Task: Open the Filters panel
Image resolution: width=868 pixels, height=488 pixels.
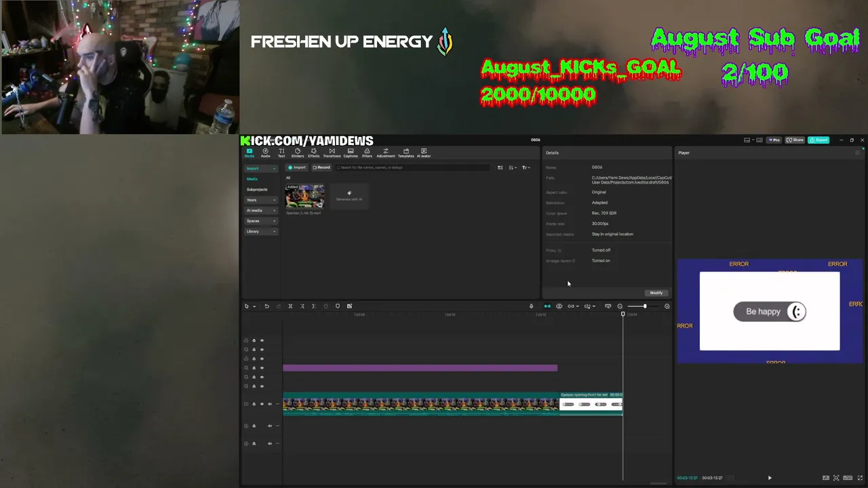Action: click(x=367, y=152)
